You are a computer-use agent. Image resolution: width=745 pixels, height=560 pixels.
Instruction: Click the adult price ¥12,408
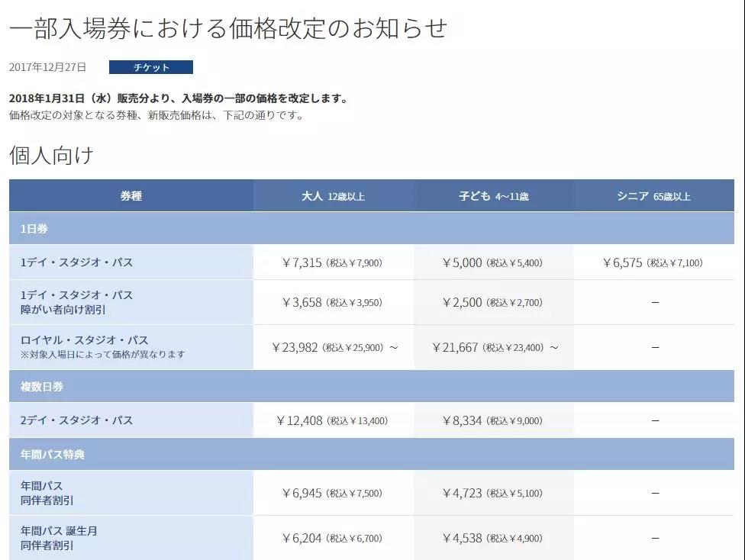point(332,421)
